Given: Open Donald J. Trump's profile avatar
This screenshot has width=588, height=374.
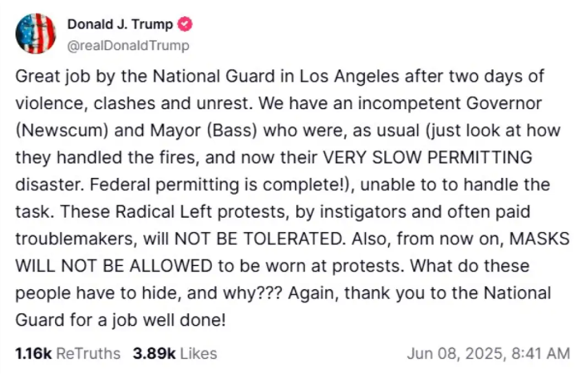Looking at the screenshot, I should (x=35, y=33).
